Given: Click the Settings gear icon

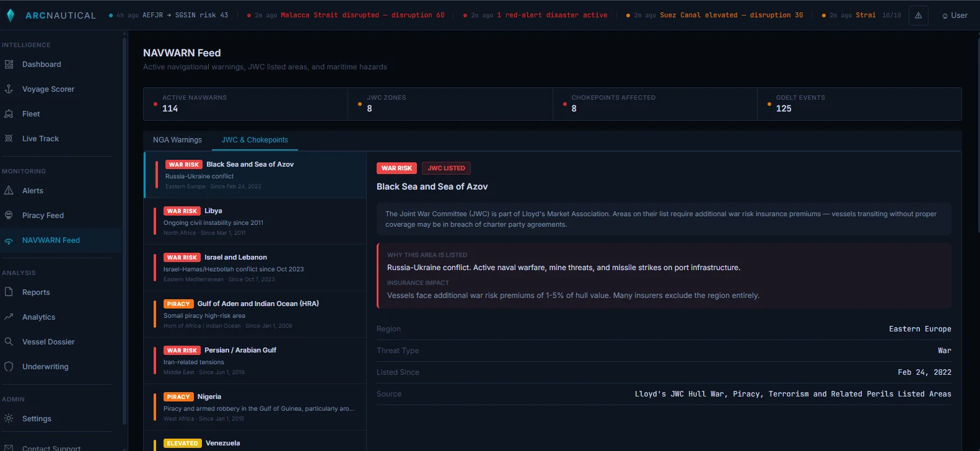Looking at the screenshot, I should 9,419.
